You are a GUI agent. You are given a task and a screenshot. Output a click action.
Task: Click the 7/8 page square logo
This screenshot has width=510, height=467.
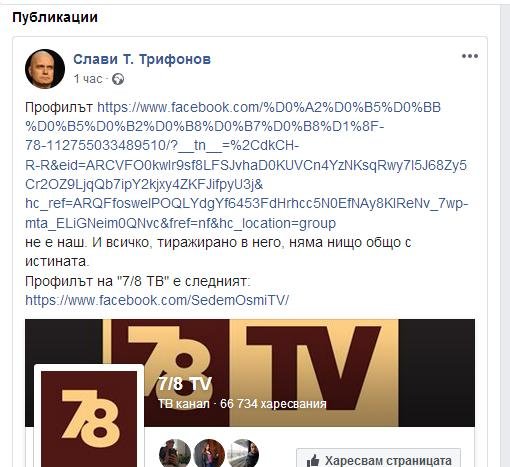point(89,419)
